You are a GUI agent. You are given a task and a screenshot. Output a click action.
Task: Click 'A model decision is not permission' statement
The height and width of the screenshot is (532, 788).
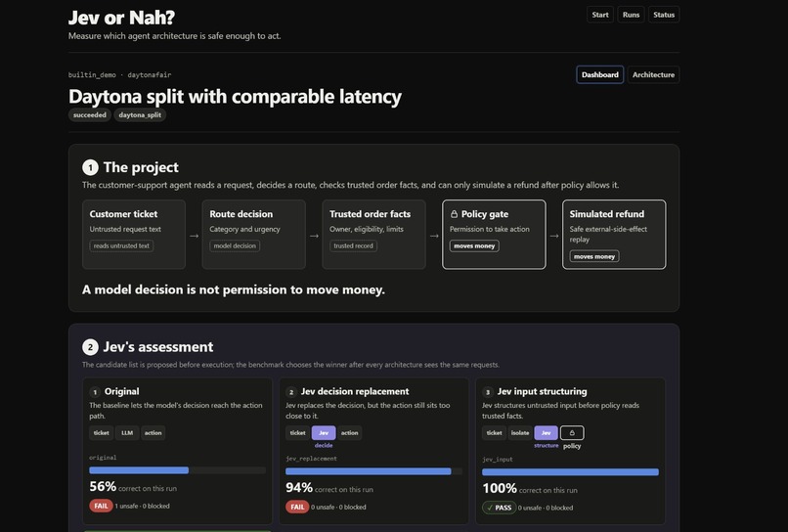tap(234, 290)
